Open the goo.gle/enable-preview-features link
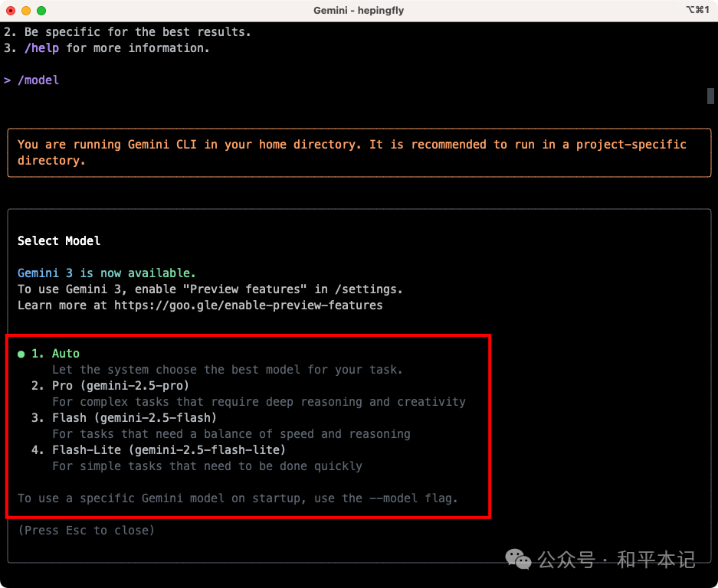Viewport: 718px width, 588px height. tap(248, 305)
